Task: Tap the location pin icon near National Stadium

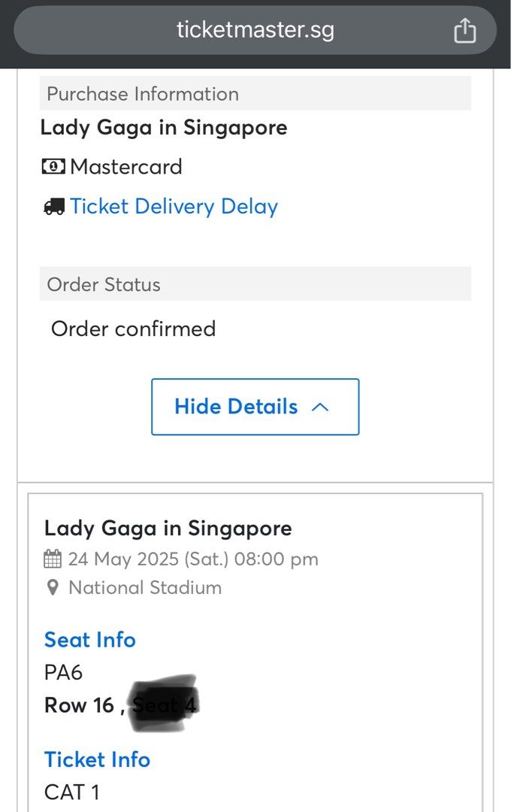Action: pyautogui.click(x=51, y=587)
